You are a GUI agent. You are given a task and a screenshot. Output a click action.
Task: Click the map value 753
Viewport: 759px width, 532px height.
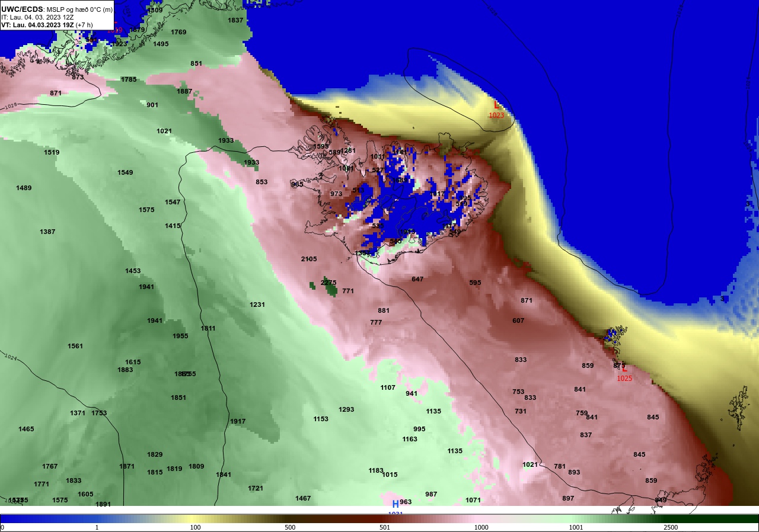coord(518,392)
